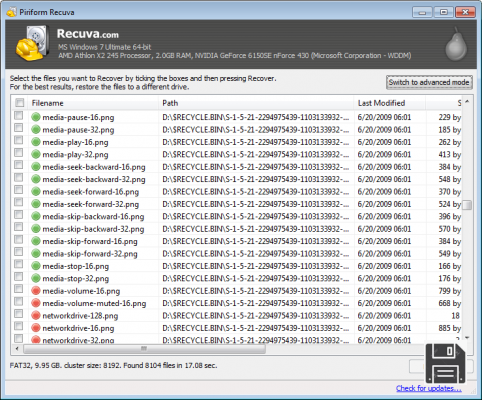Tick the checkbox for media-play-16.png

pyautogui.click(x=19, y=140)
